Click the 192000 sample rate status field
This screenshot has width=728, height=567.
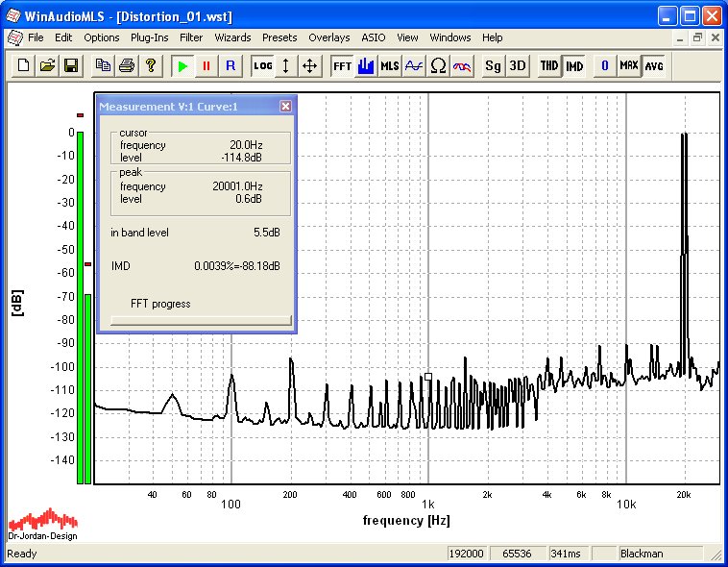coord(466,554)
